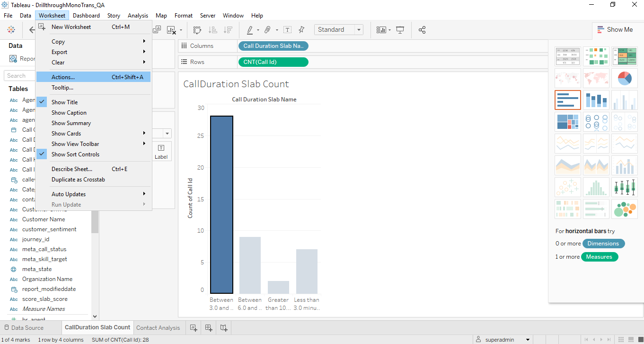This screenshot has height=344, width=644.
Task: Open the Dashboard menu
Action: click(86, 16)
